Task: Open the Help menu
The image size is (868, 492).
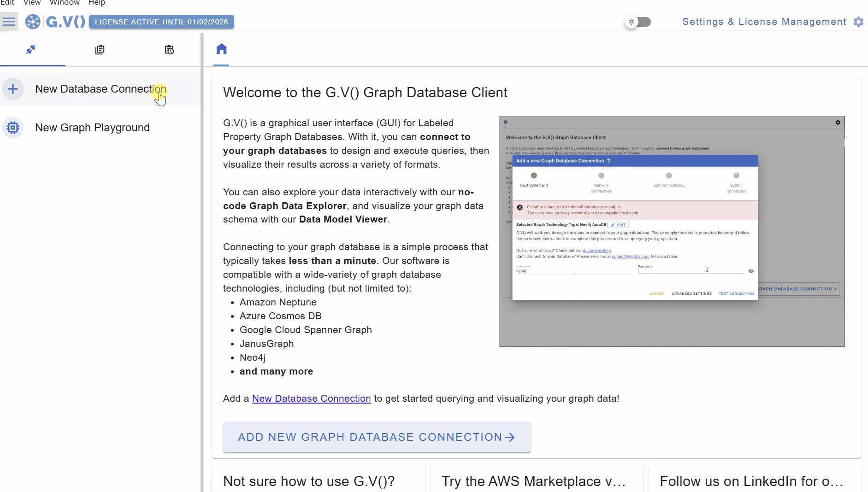Action: [97, 3]
